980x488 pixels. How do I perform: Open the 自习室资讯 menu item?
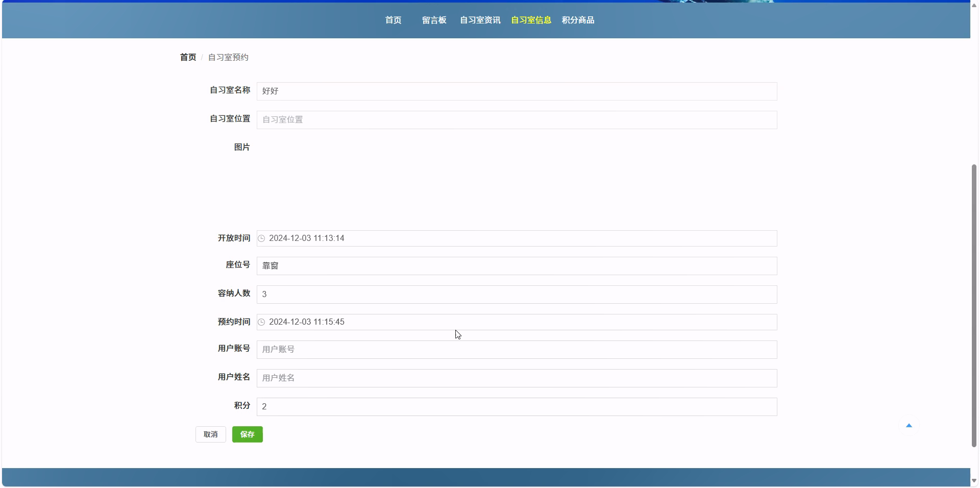tap(480, 20)
